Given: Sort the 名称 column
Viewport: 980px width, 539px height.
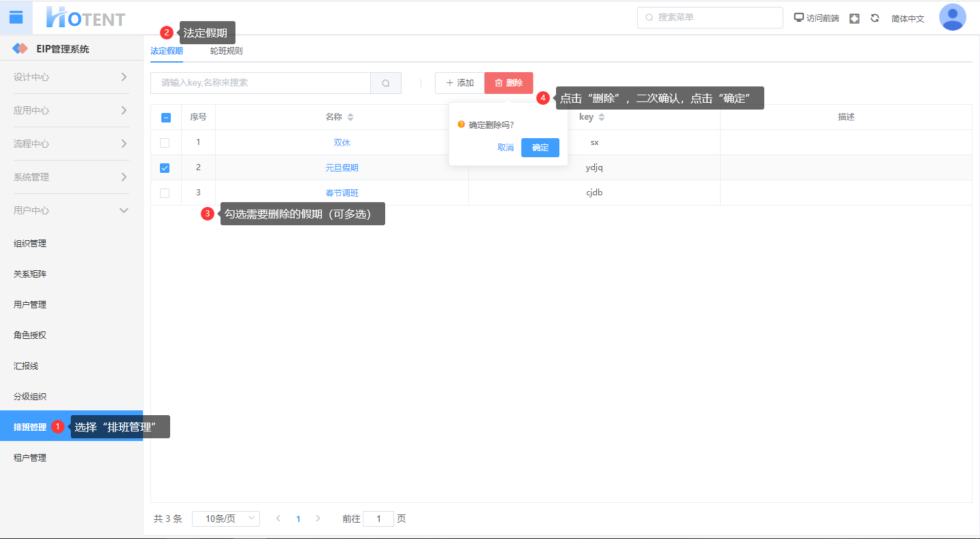Looking at the screenshot, I should (x=350, y=117).
